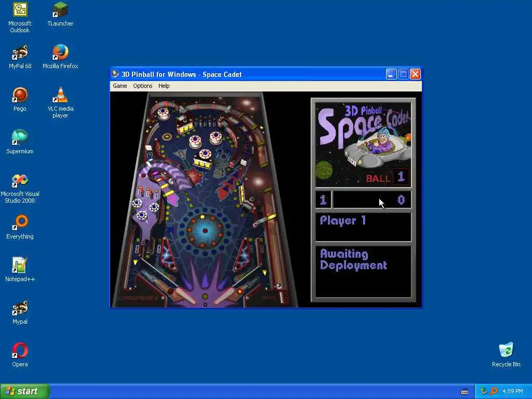Image resolution: width=532 pixels, height=399 pixels.
Task: Minimize the 3D Pinball window
Action: (x=391, y=74)
